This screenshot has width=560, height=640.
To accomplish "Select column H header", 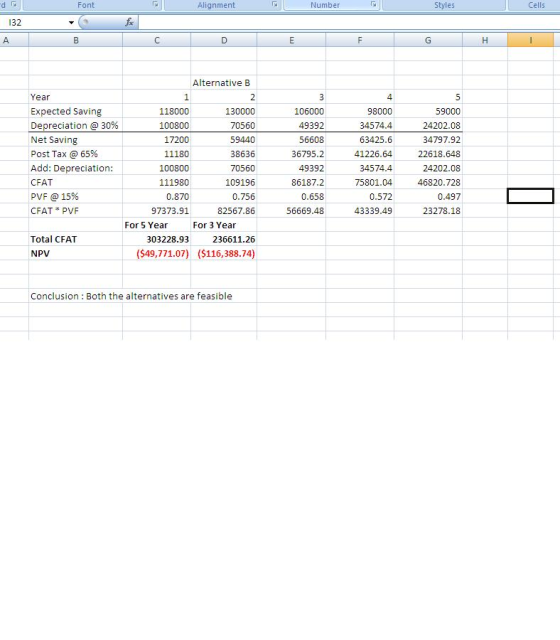I will (485, 40).
